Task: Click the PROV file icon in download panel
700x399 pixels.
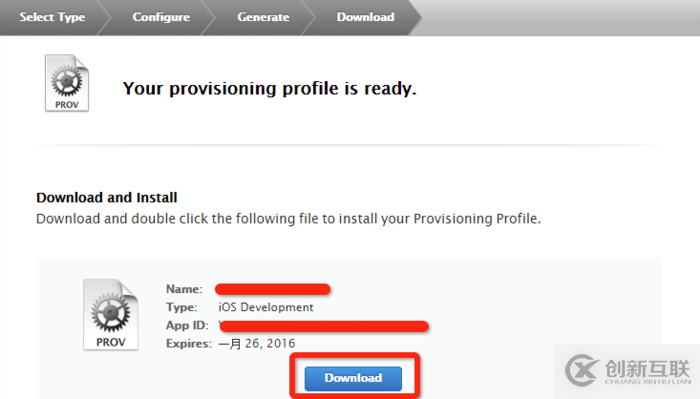Action: [111, 315]
